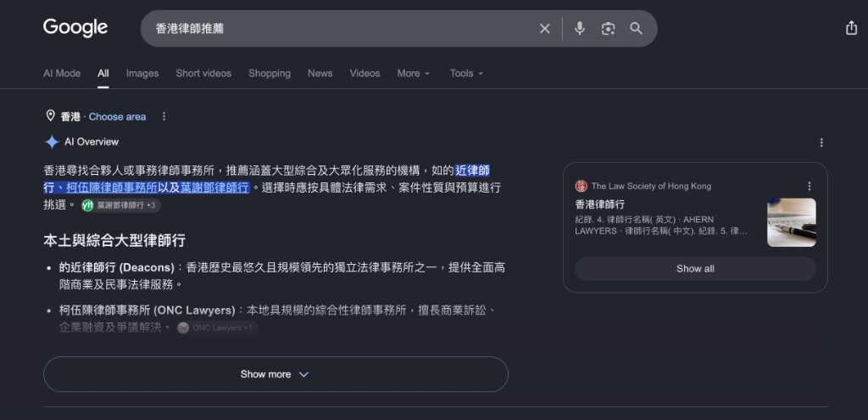Click the highlighted 葉謝鄧律師行 link text
The height and width of the screenshot is (420, 868).
[214, 188]
